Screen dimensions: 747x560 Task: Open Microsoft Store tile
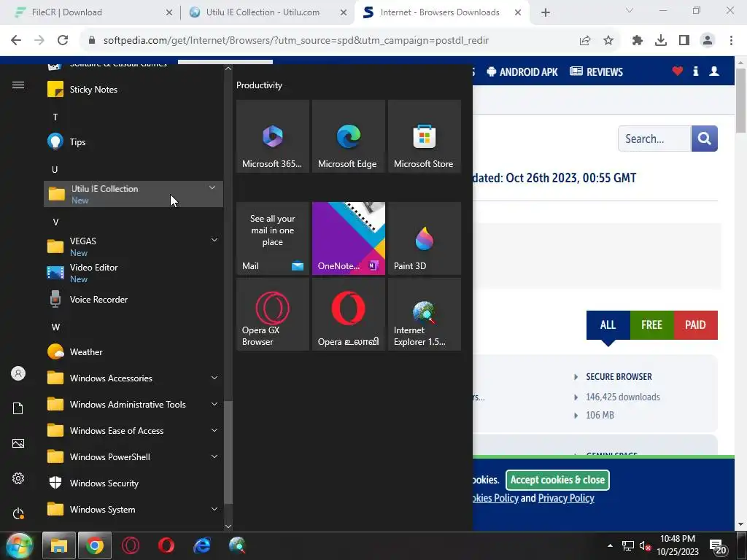point(425,136)
